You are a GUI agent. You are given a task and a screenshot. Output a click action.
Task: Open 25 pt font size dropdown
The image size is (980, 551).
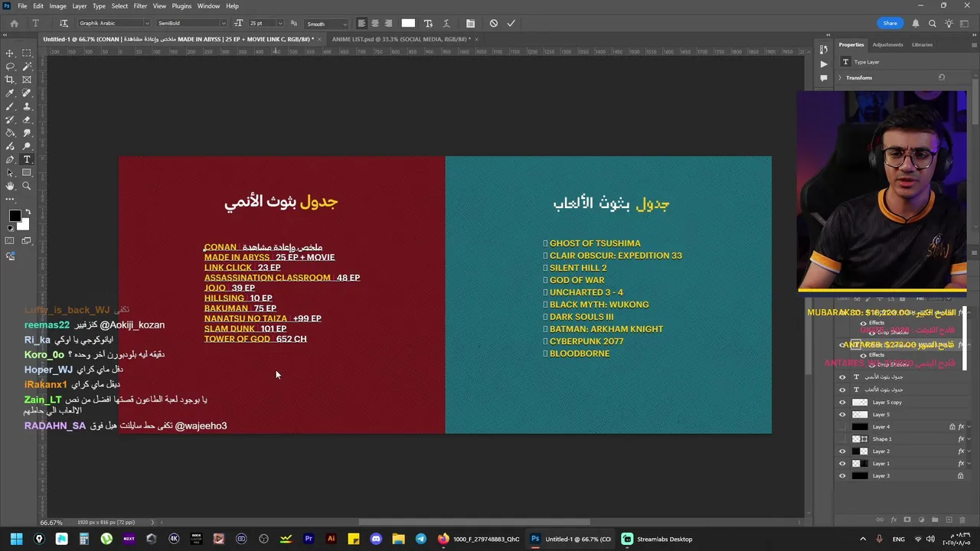click(x=280, y=24)
